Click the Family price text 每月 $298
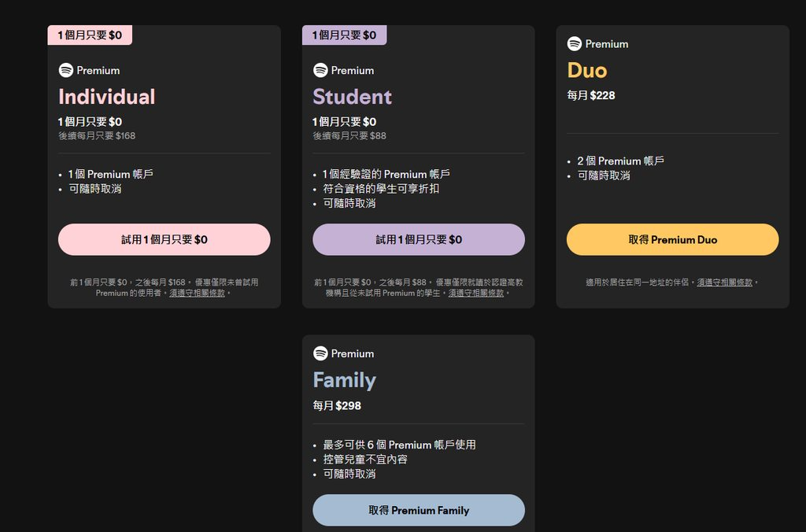This screenshot has height=532, width=806. (337, 405)
